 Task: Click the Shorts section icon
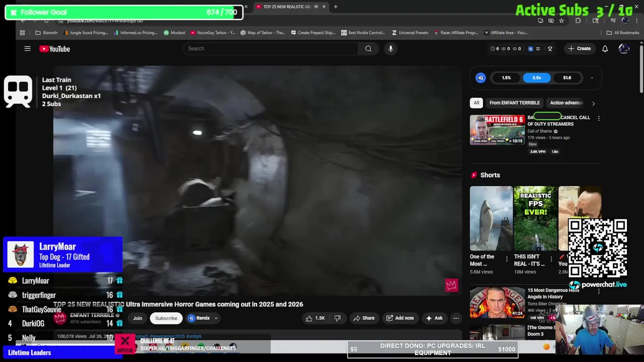(x=473, y=175)
